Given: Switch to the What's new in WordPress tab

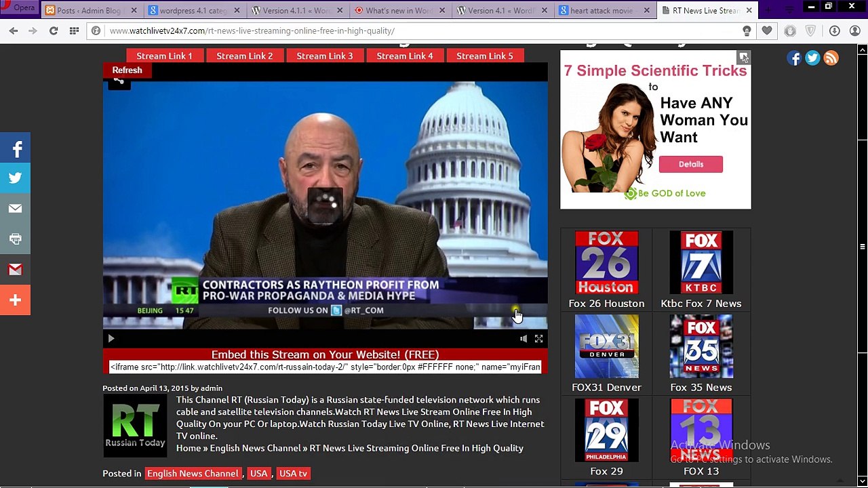Looking at the screenshot, I should pyautogui.click(x=399, y=10).
